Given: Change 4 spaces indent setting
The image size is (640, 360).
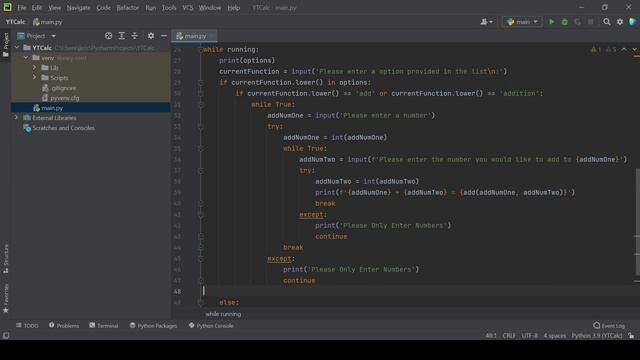Looking at the screenshot, I should (554, 336).
